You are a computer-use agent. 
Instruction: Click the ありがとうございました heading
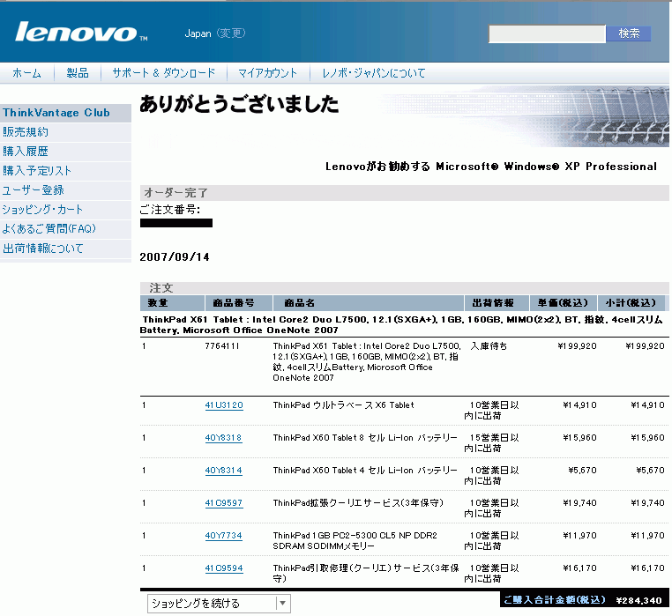[239, 104]
